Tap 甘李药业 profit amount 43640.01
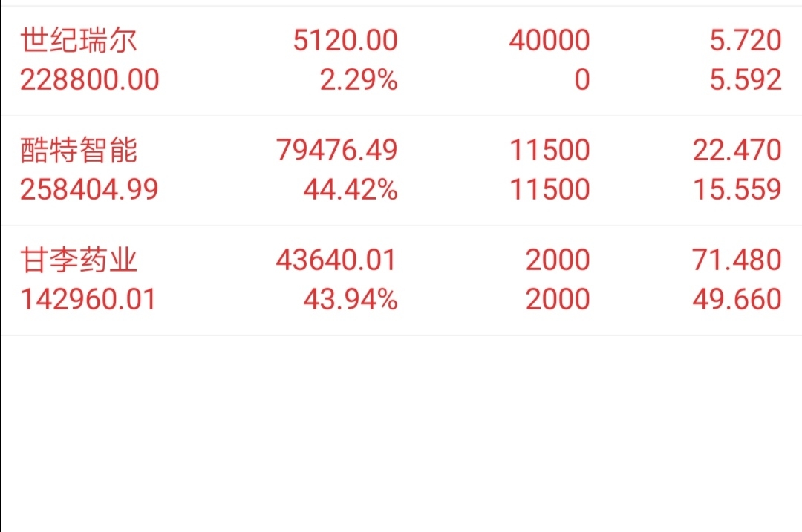The width and height of the screenshot is (802, 532). (x=336, y=260)
